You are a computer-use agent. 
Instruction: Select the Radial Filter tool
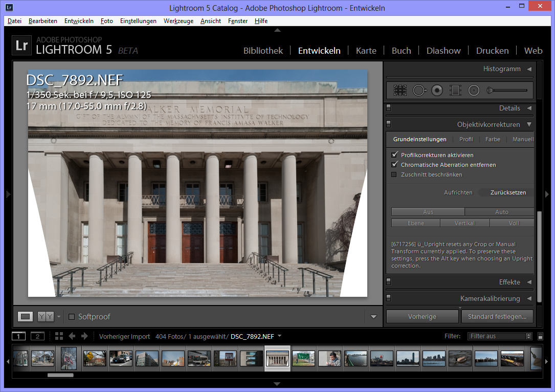[474, 91]
